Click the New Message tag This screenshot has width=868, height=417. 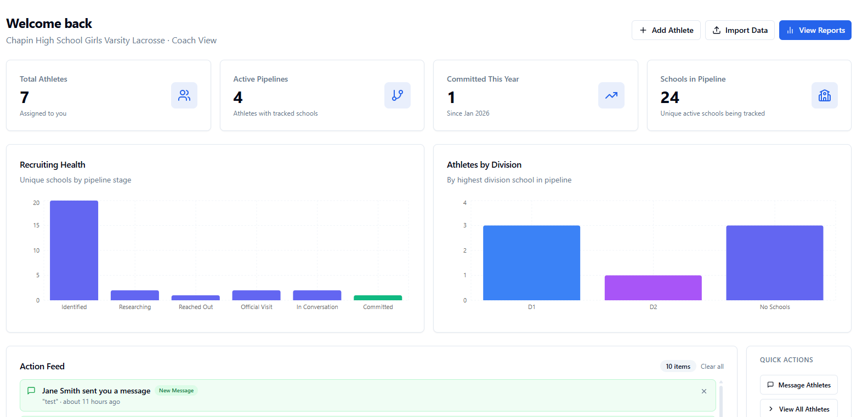click(x=177, y=391)
